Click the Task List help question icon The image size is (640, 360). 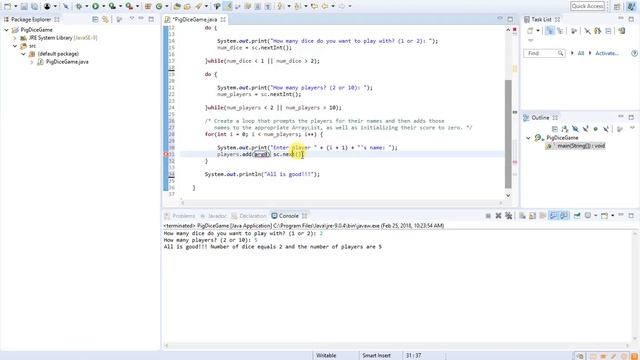tap(634, 53)
